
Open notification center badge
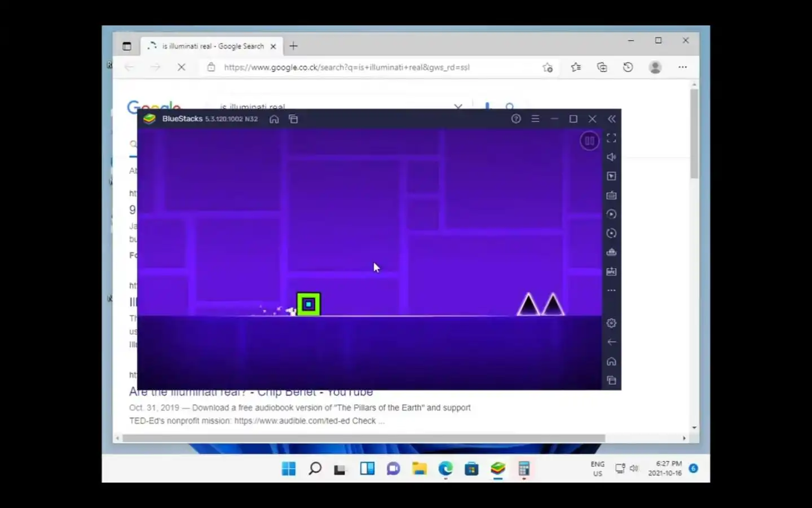tap(694, 468)
